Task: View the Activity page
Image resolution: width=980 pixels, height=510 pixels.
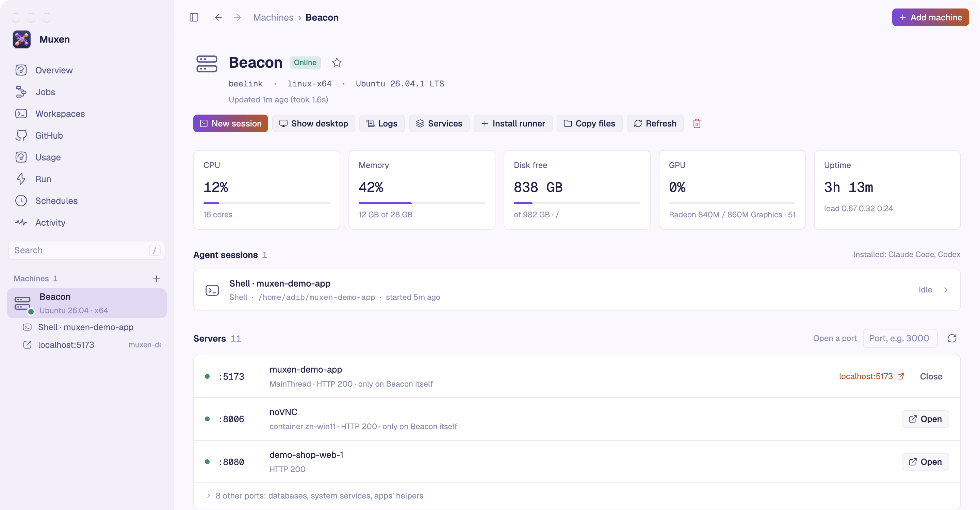Action: pyautogui.click(x=87, y=222)
